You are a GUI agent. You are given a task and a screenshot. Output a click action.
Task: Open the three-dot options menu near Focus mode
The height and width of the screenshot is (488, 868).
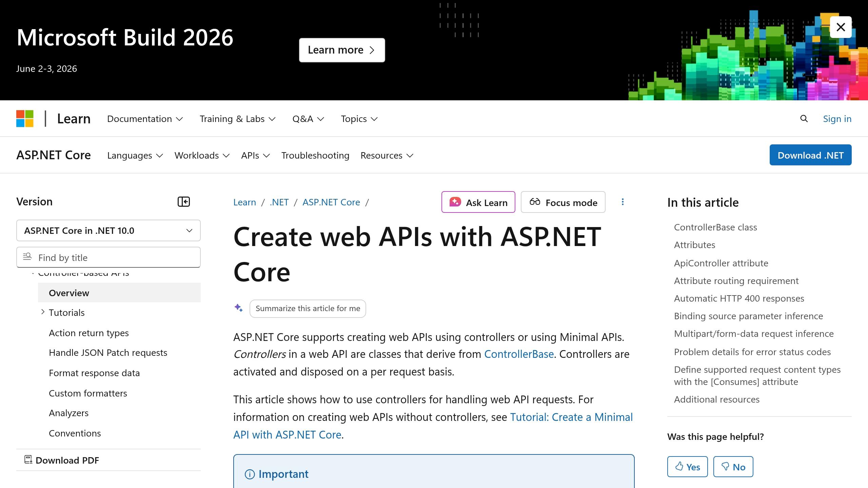coord(623,202)
